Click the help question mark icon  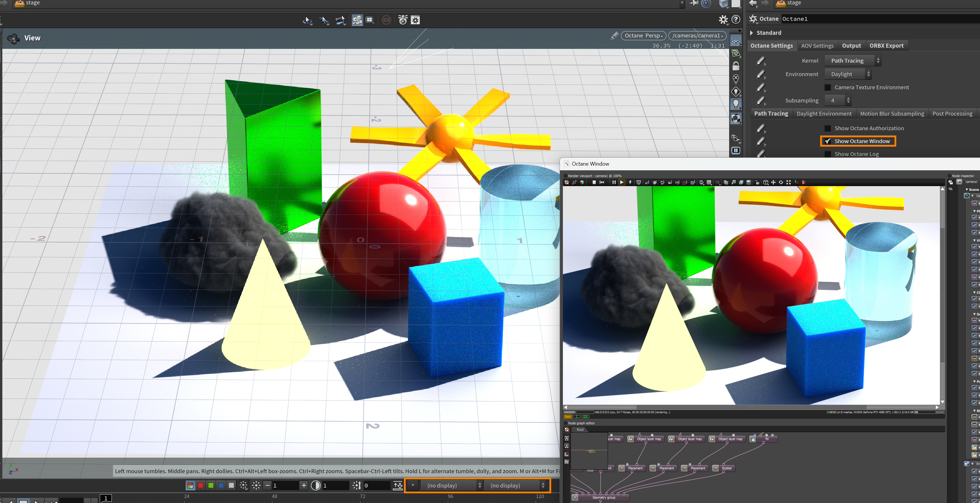(x=736, y=19)
